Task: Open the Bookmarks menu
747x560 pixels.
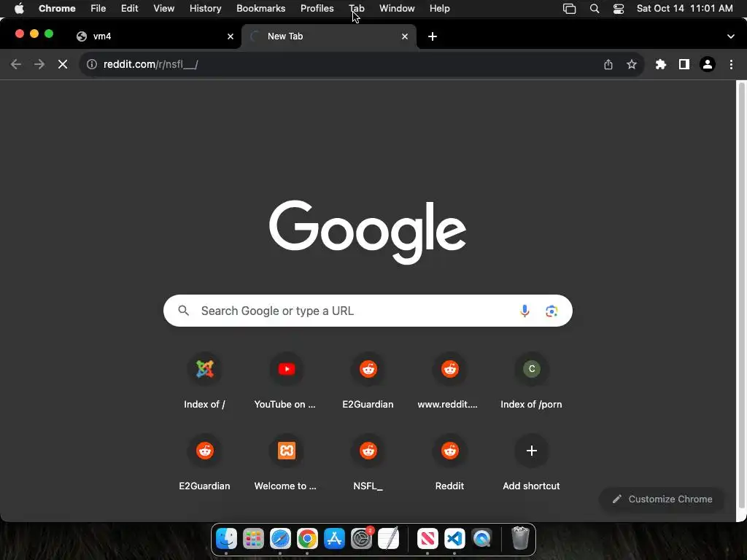Action: point(260,9)
